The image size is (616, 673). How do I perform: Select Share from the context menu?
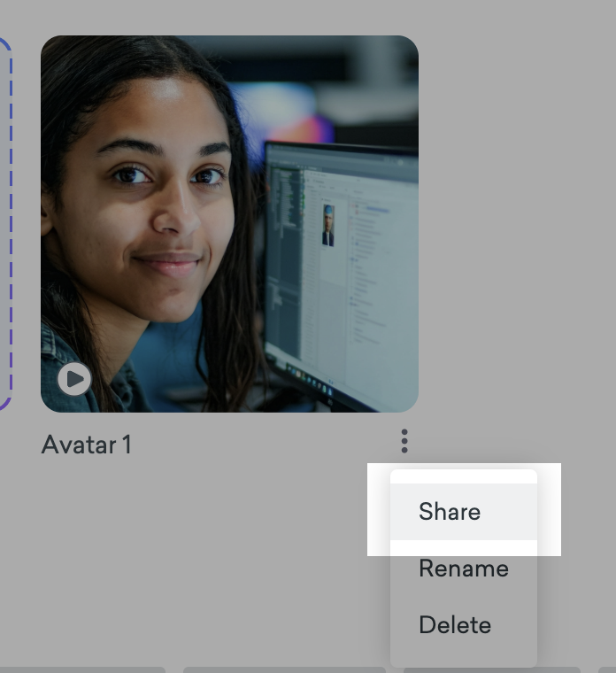[x=450, y=512]
